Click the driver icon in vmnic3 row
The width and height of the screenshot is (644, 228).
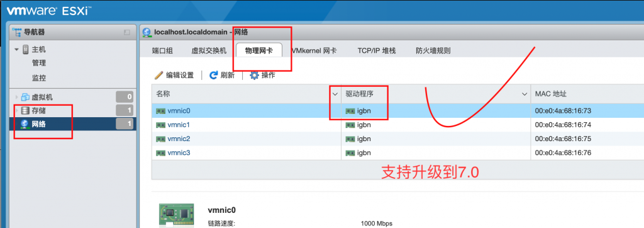(350, 153)
